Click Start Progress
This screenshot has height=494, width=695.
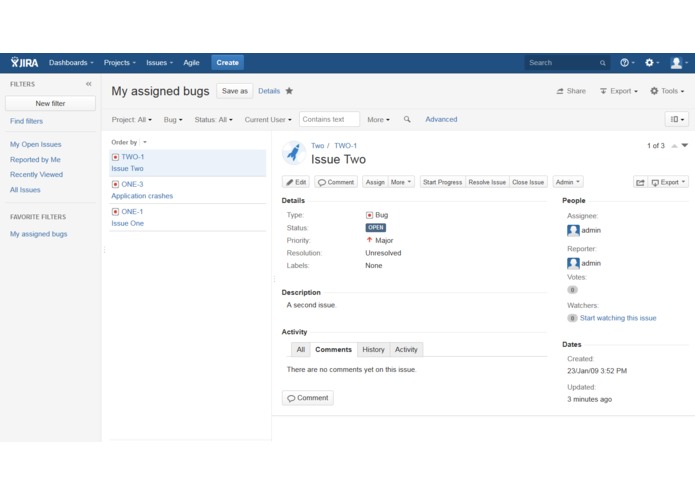click(x=442, y=182)
